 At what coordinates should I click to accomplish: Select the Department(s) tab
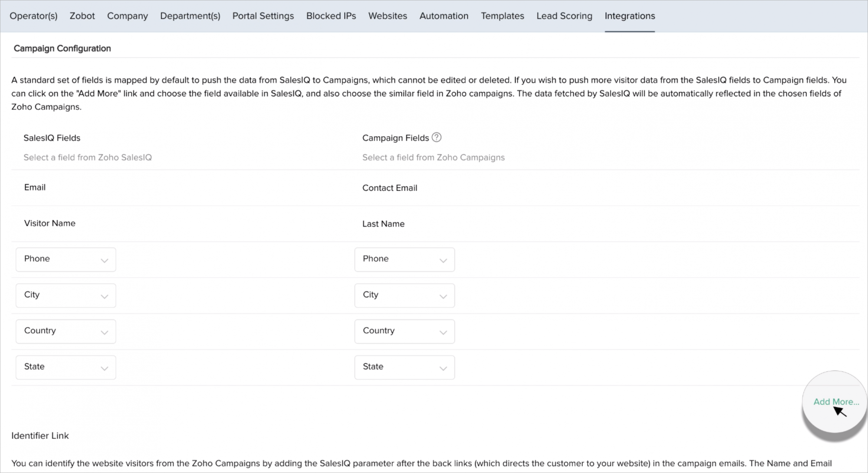pyautogui.click(x=190, y=16)
